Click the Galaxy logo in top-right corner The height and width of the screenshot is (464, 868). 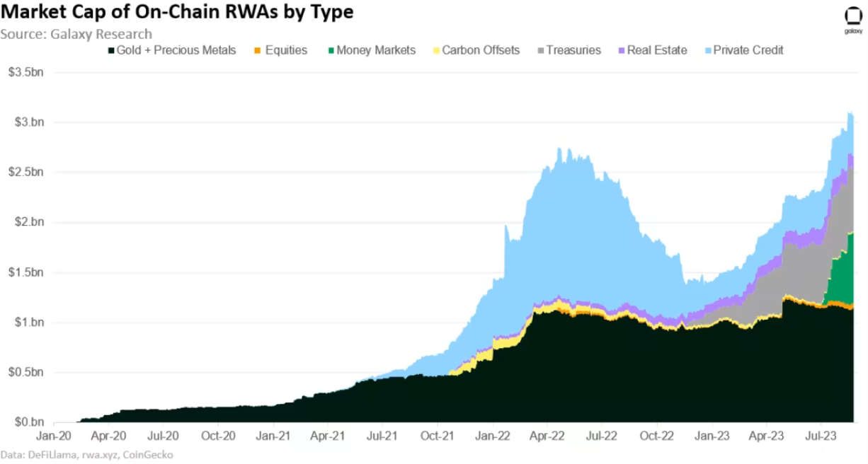pos(852,20)
